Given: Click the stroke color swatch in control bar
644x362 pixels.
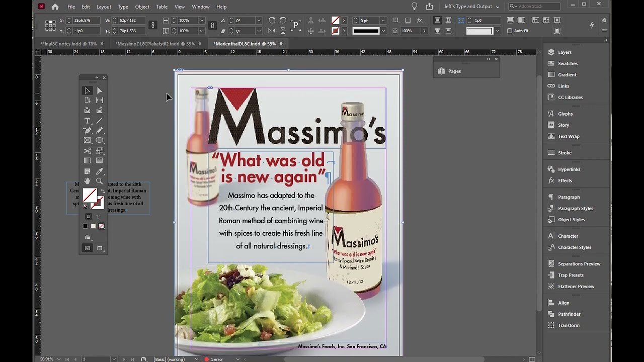Looking at the screenshot, I should [x=336, y=31].
